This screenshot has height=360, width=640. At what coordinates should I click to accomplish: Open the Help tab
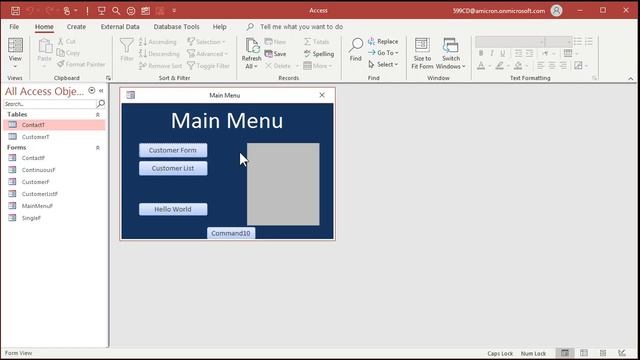[220, 27]
